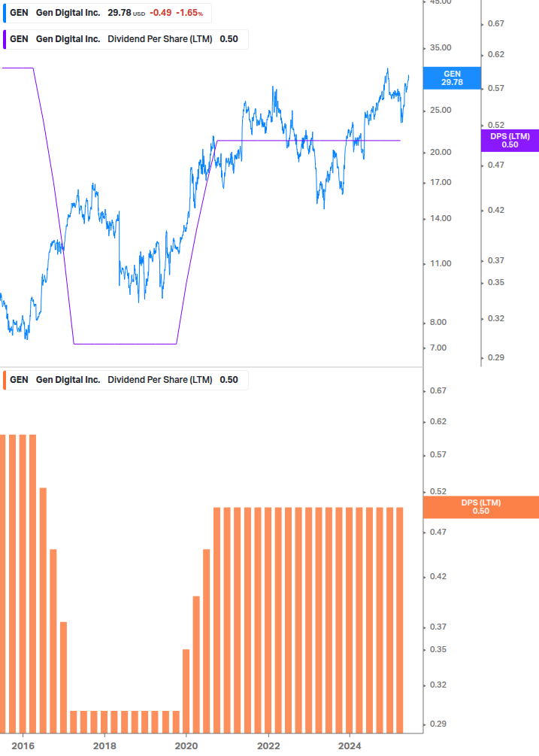Click the 2020 bar reaching about 0.40

pyautogui.click(x=196, y=664)
